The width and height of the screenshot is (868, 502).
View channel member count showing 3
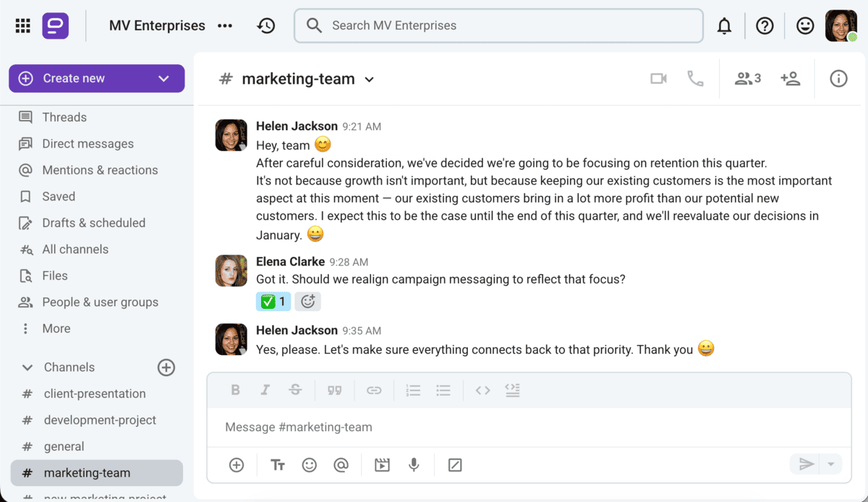(x=748, y=78)
